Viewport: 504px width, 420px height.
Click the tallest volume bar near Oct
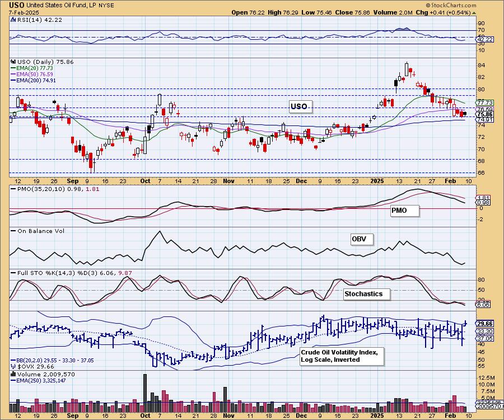(x=145, y=393)
